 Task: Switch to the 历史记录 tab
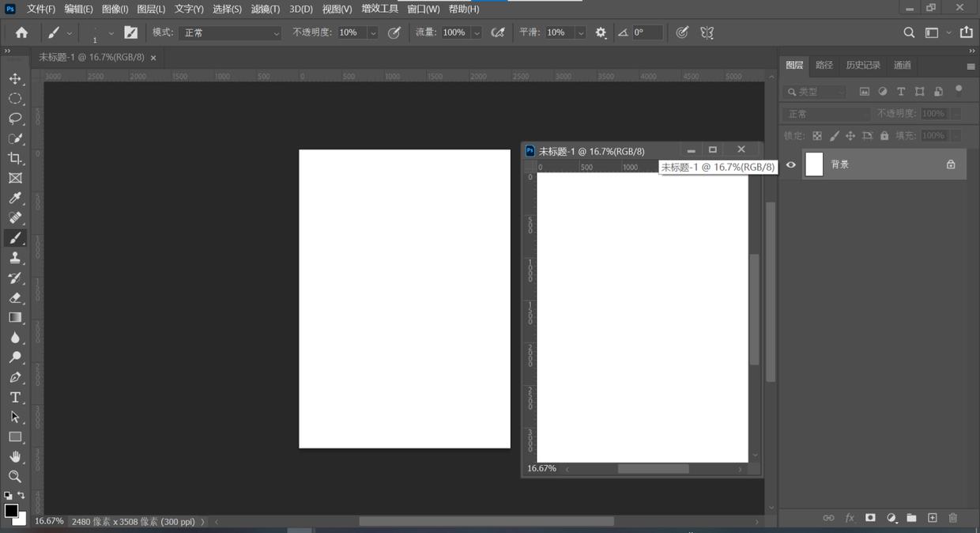862,65
